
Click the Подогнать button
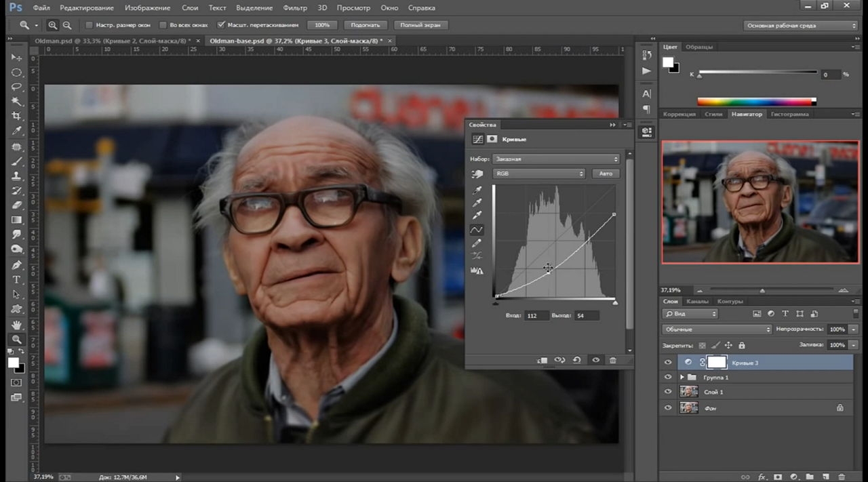(x=366, y=25)
